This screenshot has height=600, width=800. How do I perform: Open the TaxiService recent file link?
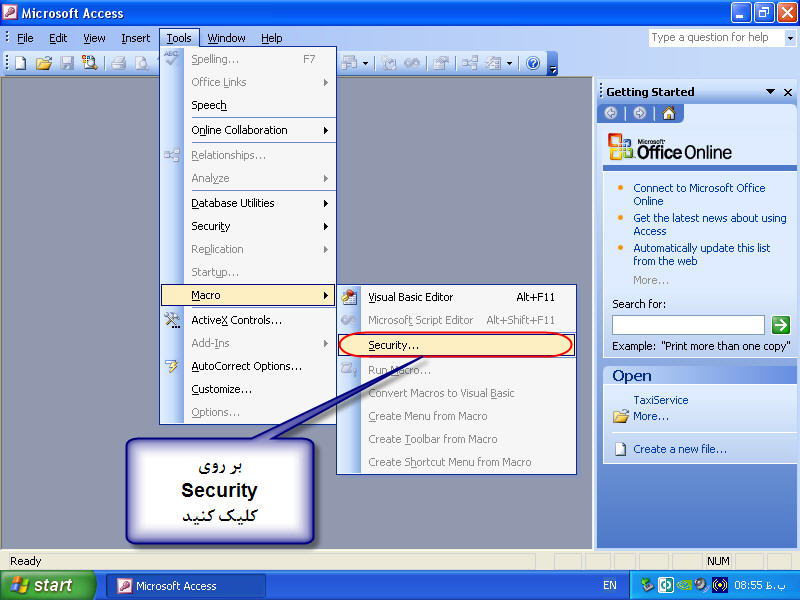(x=661, y=400)
